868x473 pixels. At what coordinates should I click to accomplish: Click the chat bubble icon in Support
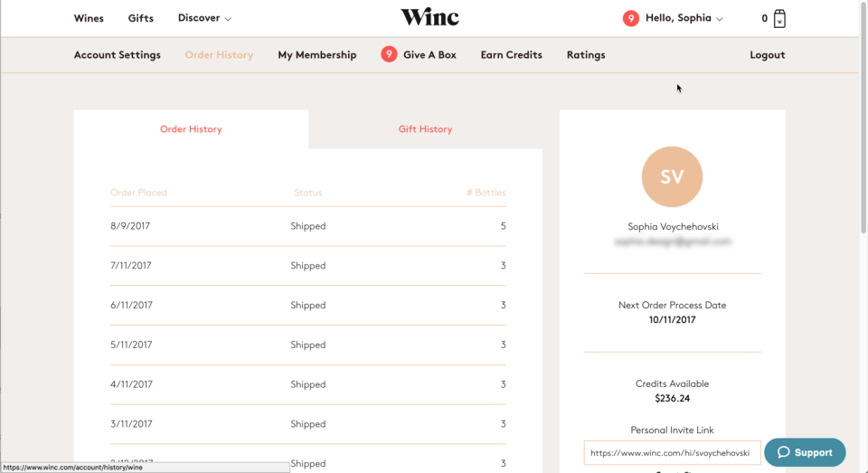coord(783,452)
